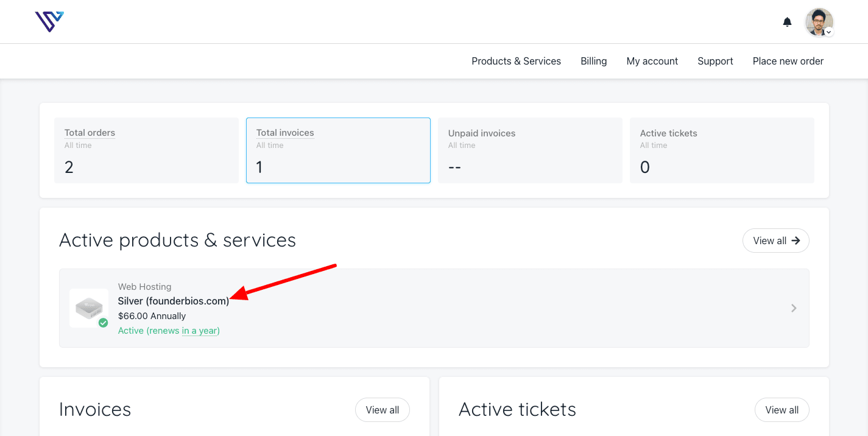Click Place new order

[x=788, y=61]
